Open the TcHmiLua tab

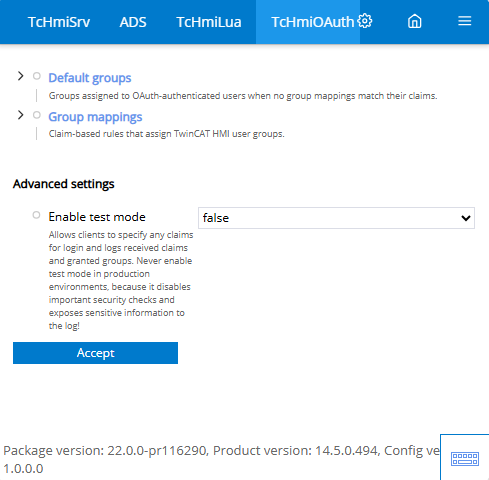click(x=209, y=22)
